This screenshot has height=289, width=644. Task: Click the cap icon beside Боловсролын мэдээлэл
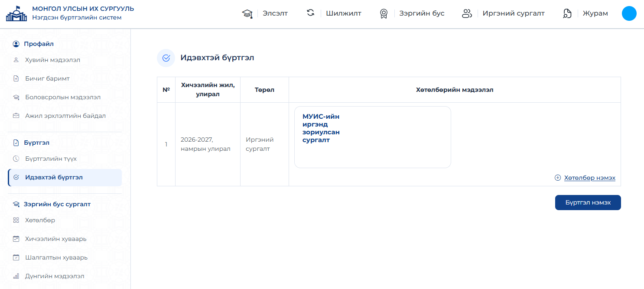pos(16,97)
